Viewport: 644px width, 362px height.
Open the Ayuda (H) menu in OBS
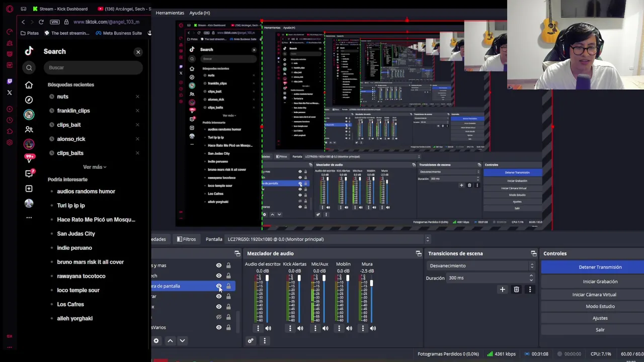click(200, 13)
